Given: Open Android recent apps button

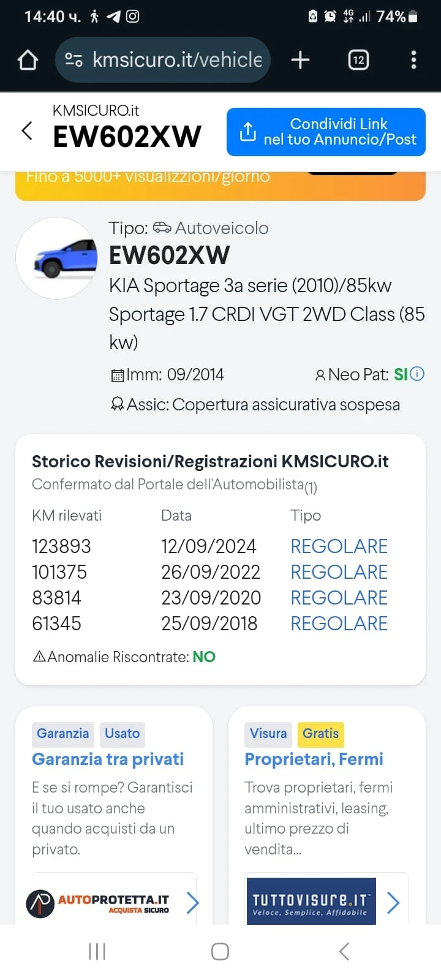Looking at the screenshot, I should point(97,951).
